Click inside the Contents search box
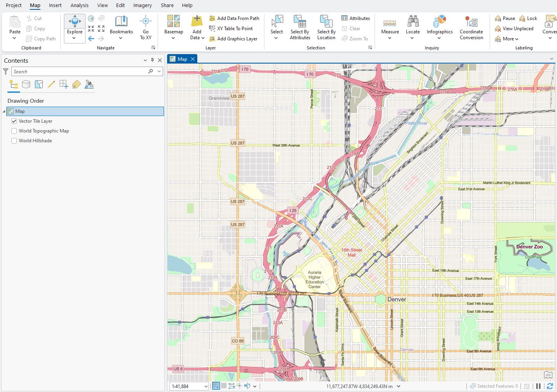557x392 pixels. [x=78, y=71]
